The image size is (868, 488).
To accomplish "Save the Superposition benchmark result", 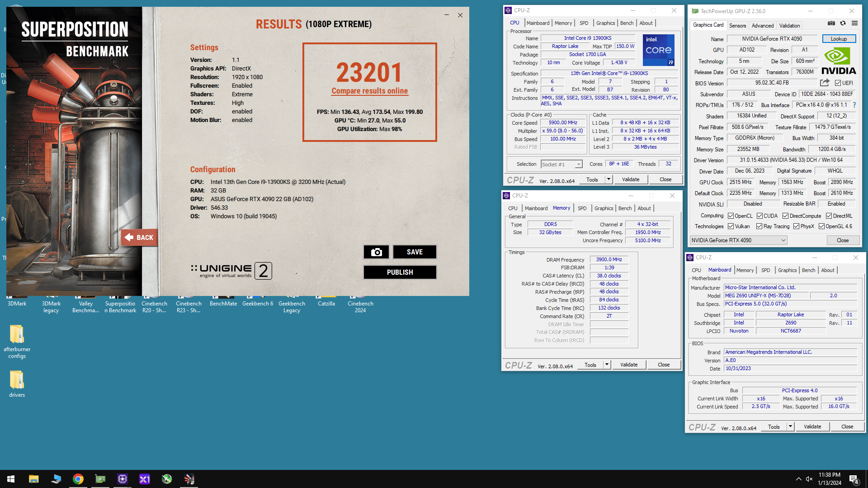I will 415,252.
